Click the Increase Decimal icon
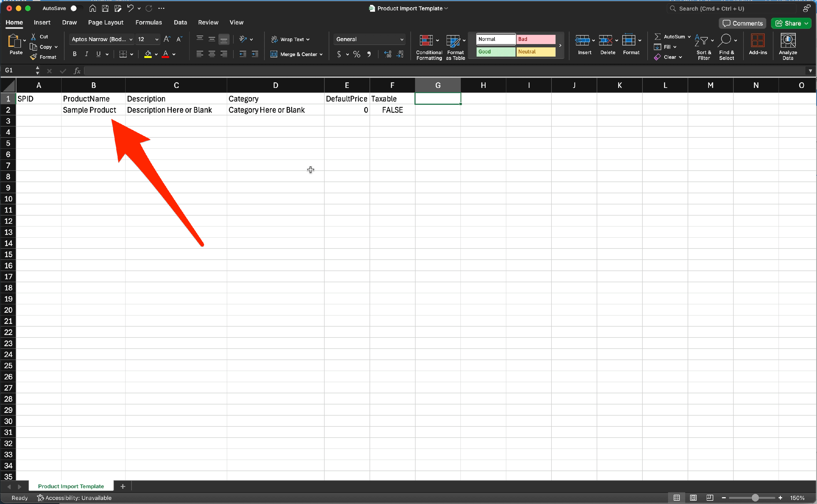 click(388, 54)
